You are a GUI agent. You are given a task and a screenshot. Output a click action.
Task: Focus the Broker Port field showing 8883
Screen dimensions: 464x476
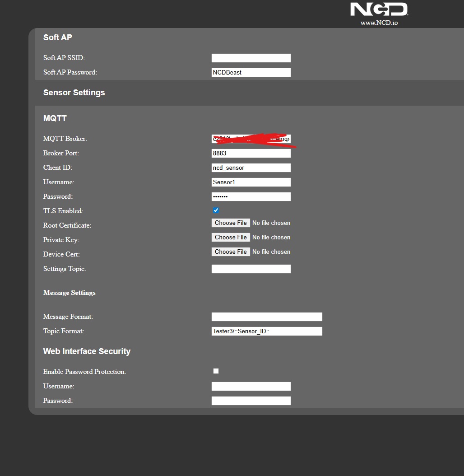[x=251, y=153]
